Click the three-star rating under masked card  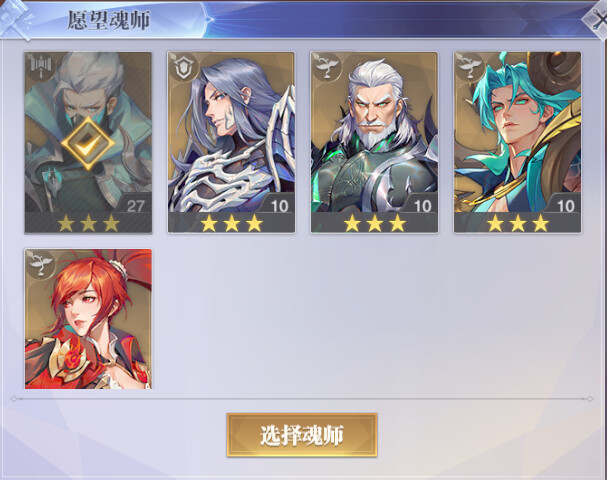pos(88,223)
